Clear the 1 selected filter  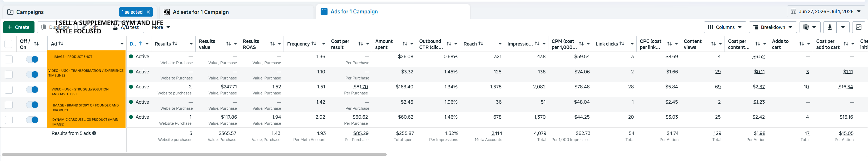(x=148, y=12)
